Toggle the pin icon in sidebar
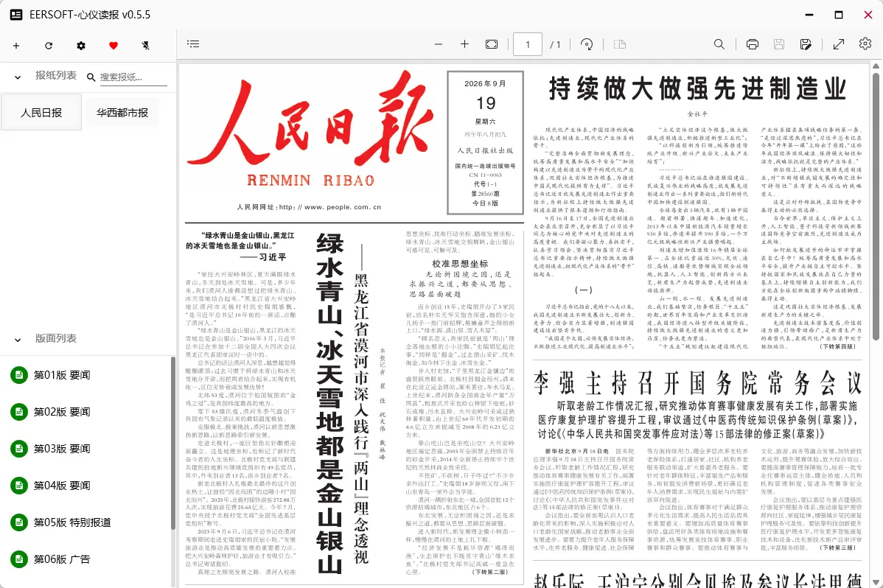The image size is (883, 588). [146, 46]
